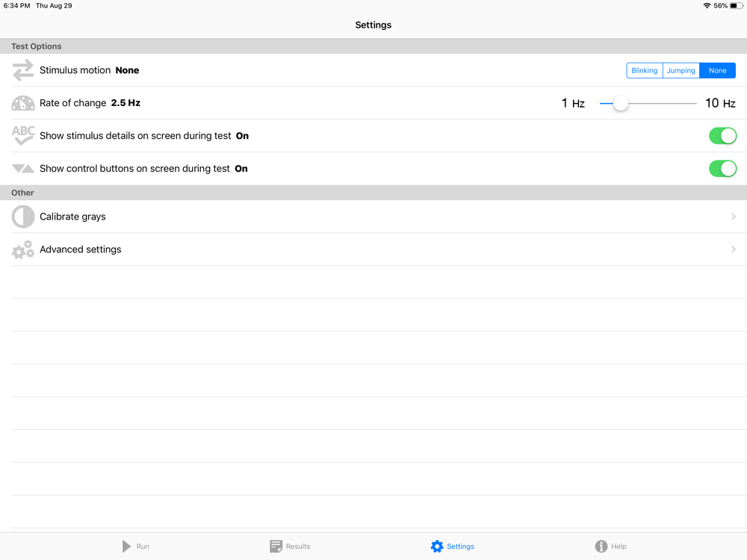Click the 1 Hz minimum label
The width and height of the screenshot is (747, 560).
573,103
